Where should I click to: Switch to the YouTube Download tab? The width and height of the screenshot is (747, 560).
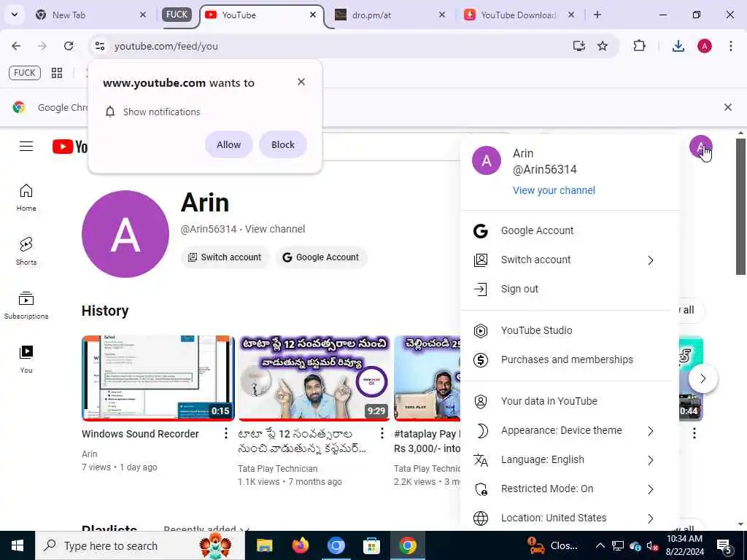[518, 15]
